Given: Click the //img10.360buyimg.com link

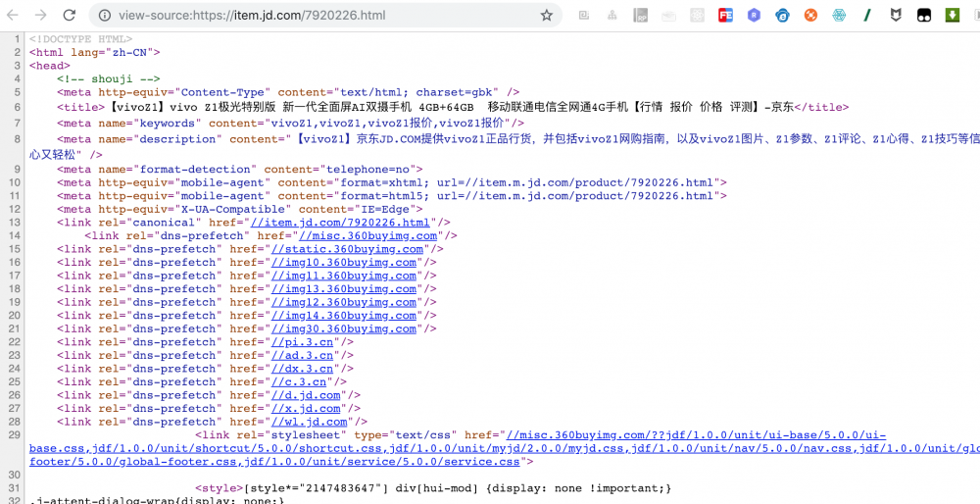Looking at the screenshot, I should [x=344, y=263].
